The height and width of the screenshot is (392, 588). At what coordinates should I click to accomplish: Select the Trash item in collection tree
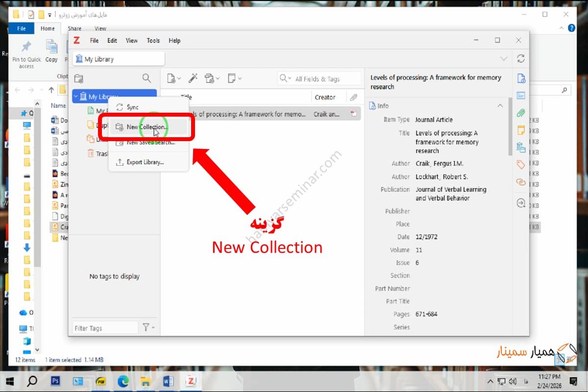98,153
